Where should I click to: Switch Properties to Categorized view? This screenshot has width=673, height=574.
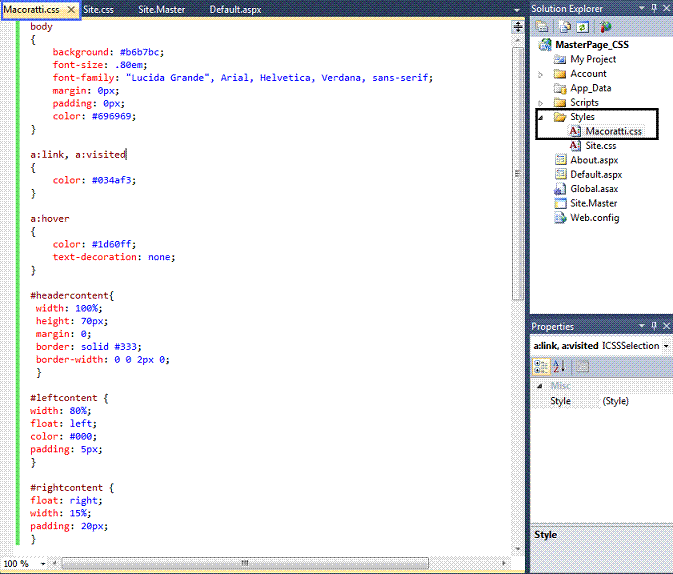click(x=541, y=366)
